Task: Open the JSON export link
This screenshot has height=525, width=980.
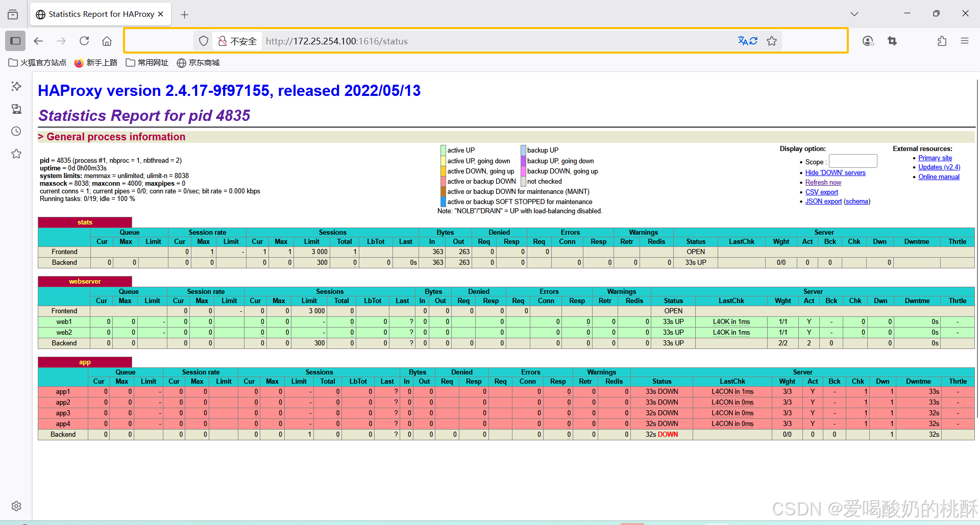Action: point(823,202)
